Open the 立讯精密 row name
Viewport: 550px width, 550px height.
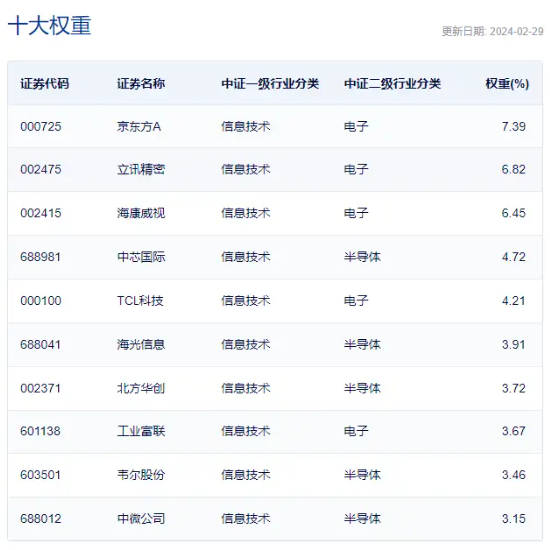coord(141,170)
